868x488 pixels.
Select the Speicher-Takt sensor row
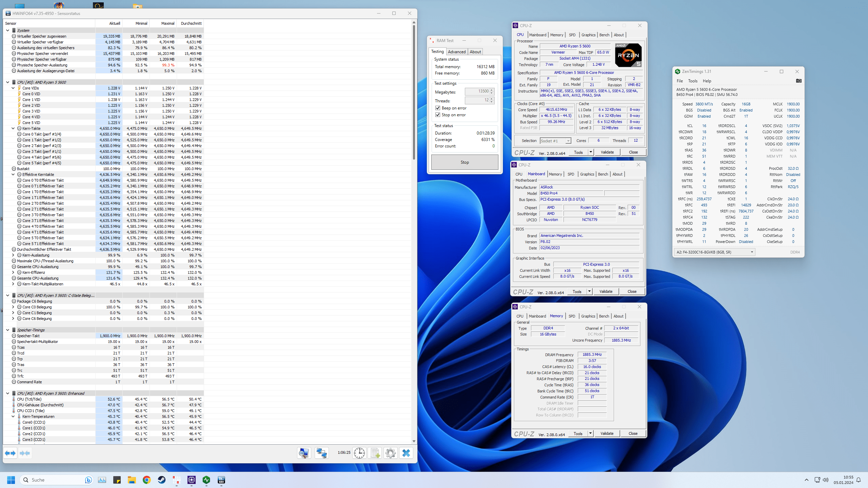103,336
